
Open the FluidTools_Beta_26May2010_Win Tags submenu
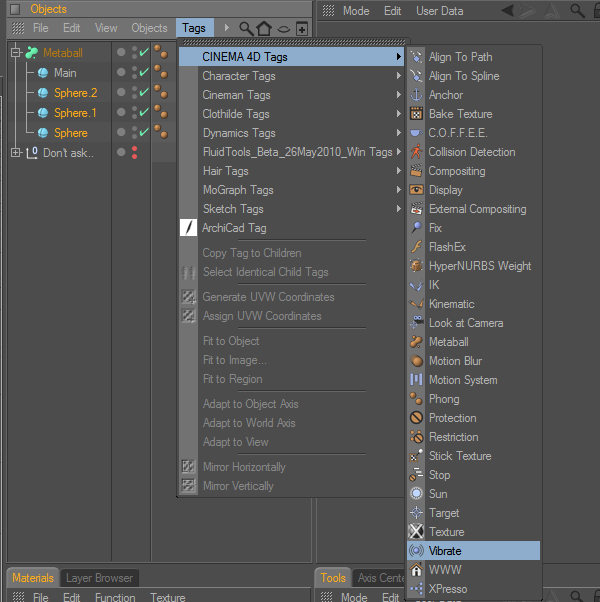coord(291,152)
